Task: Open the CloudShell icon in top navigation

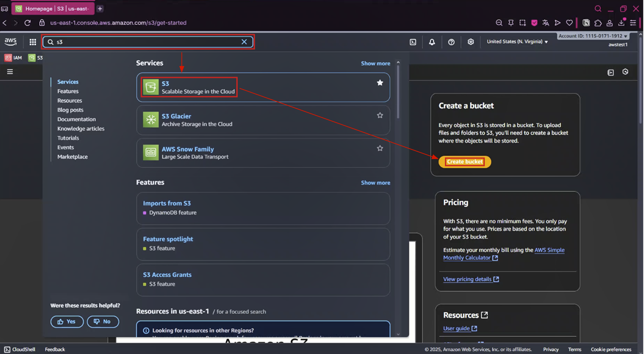Action: [x=413, y=42]
